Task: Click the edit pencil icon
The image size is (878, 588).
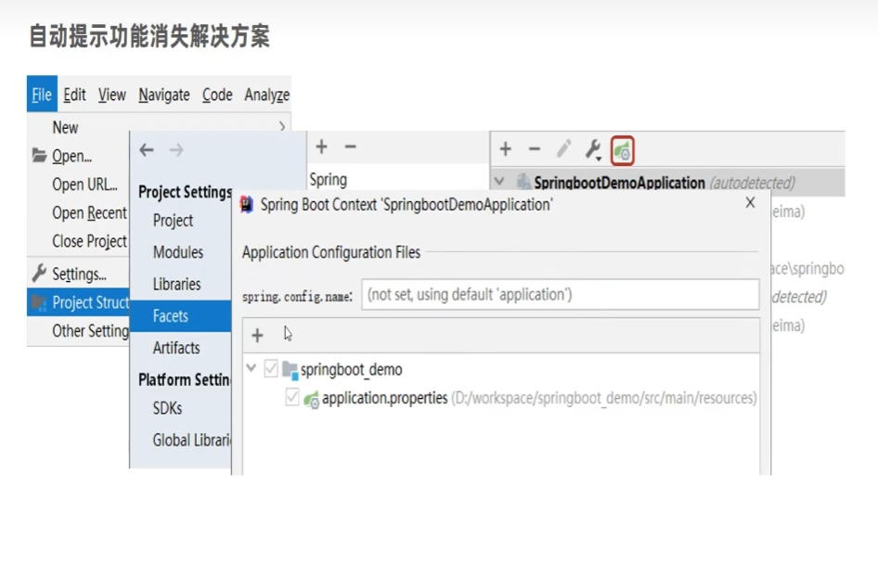Action: point(564,148)
